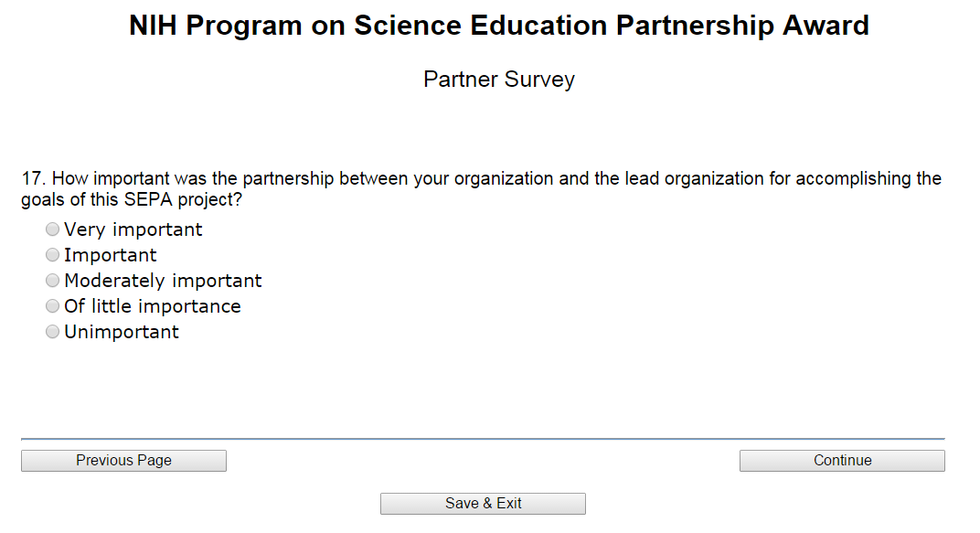
Task: Click the Save & Exit button
Action: click(483, 504)
